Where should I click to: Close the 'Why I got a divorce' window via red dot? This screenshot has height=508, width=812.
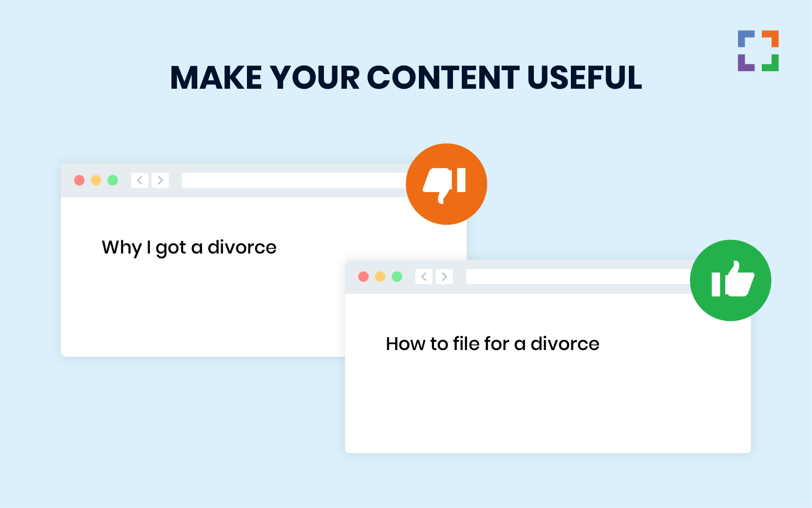79,180
